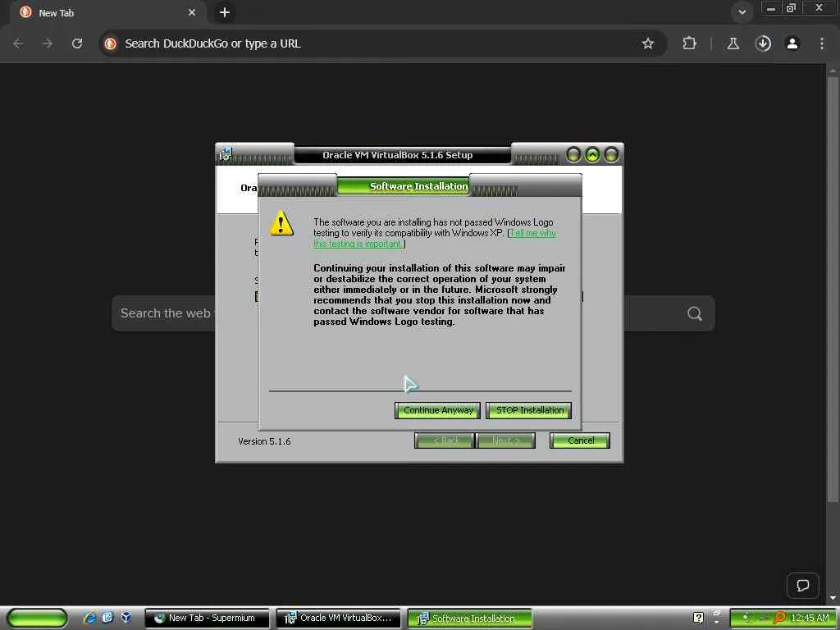The image size is (840, 630).
Task: Click the taskbar clock 12:45 AM
Action: [x=810, y=618]
